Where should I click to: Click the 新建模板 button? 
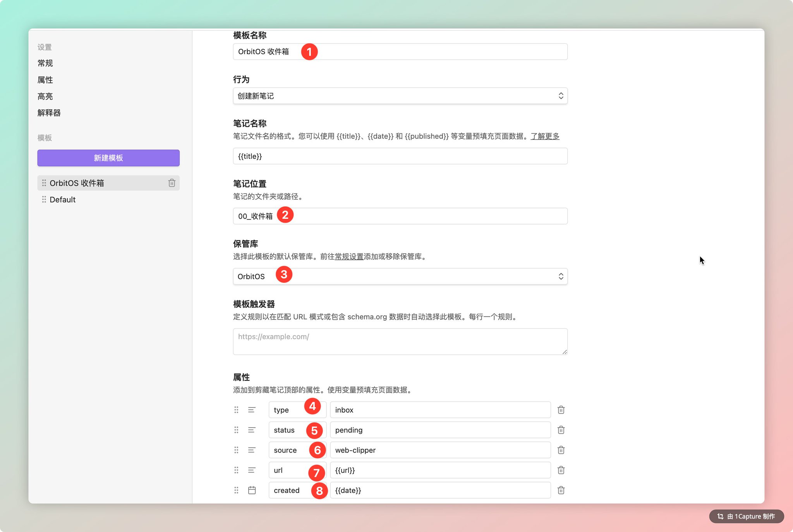tap(108, 158)
